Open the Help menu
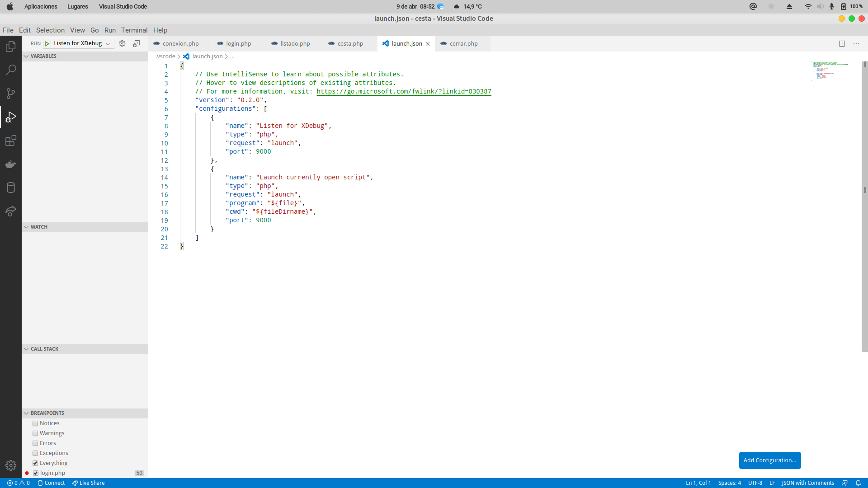 tap(160, 30)
